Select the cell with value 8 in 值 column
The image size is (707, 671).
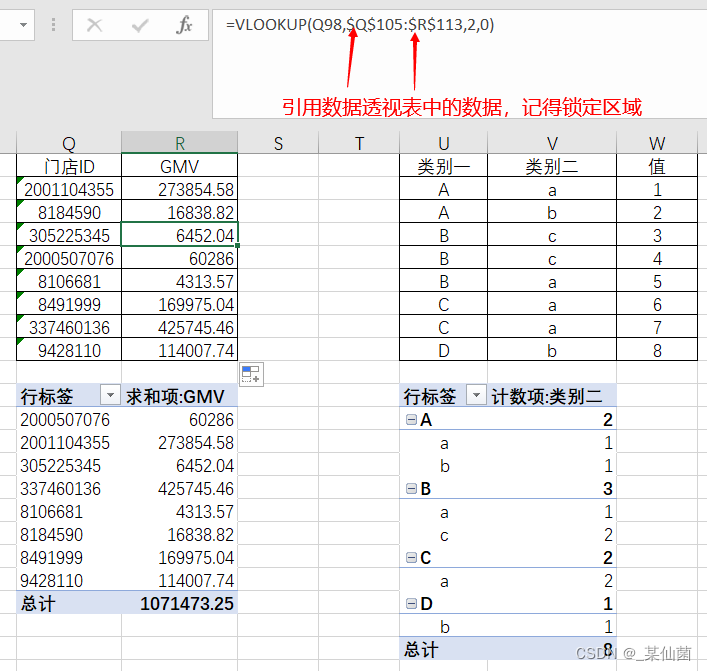point(657,350)
